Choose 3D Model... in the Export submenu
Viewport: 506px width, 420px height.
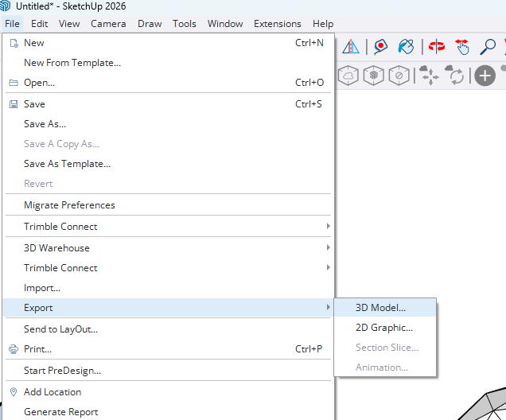click(x=385, y=308)
